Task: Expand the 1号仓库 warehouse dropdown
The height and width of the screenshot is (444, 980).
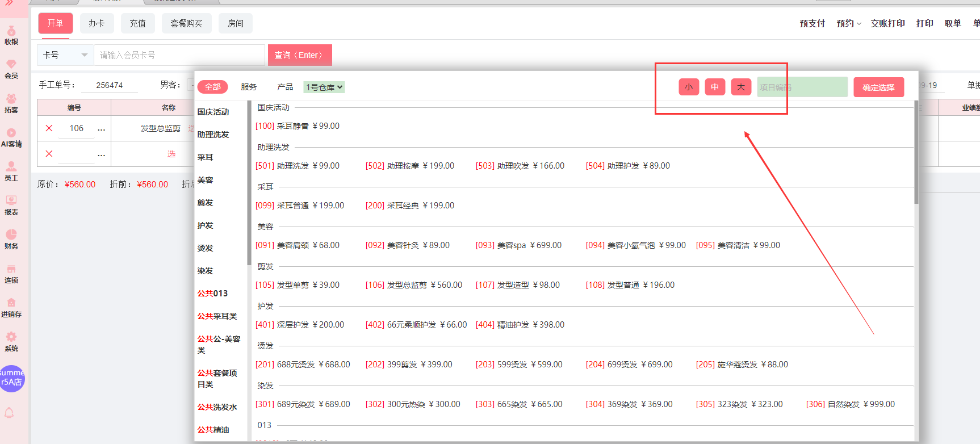Action: tap(324, 87)
